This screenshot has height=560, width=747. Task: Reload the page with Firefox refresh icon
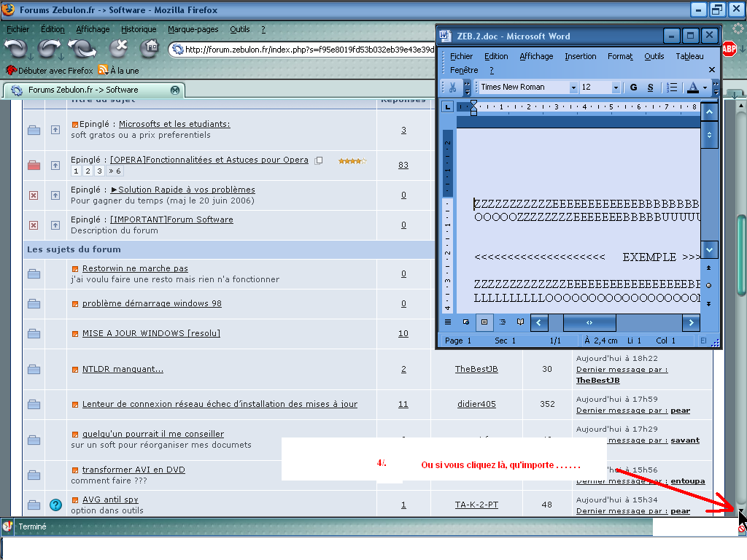click(x=82, y=49)
